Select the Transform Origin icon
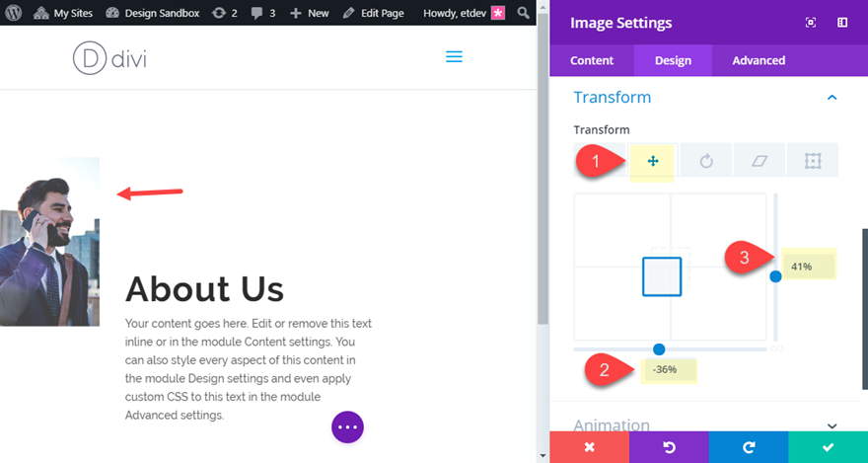Screen dimensions: 868x463 (x=813, y=161)
